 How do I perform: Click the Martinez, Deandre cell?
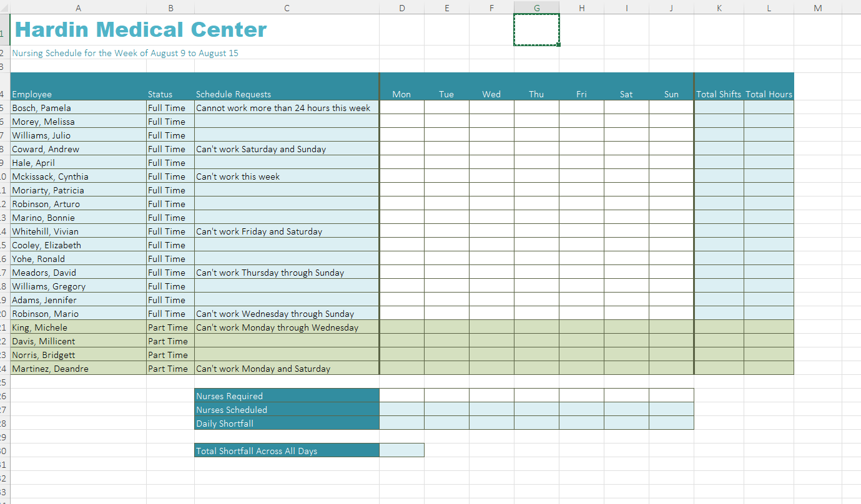pyautogui.click(x=79, y=369)
